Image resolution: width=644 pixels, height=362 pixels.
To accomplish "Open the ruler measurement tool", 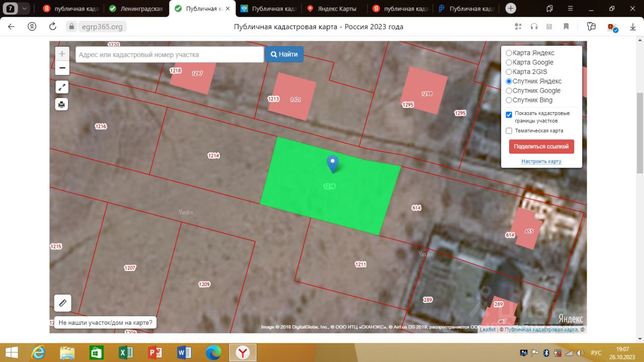I will tap(63, 303).
